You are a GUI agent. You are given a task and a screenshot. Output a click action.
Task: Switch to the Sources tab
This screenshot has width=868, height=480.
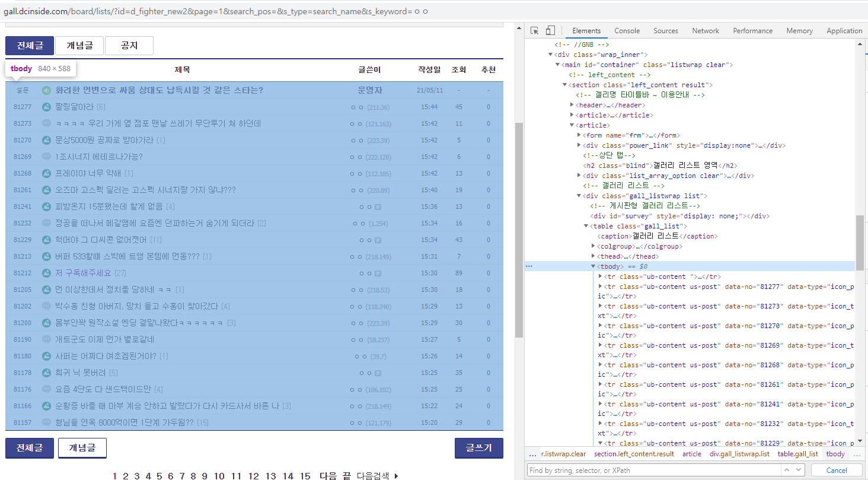tap(666, 31)
